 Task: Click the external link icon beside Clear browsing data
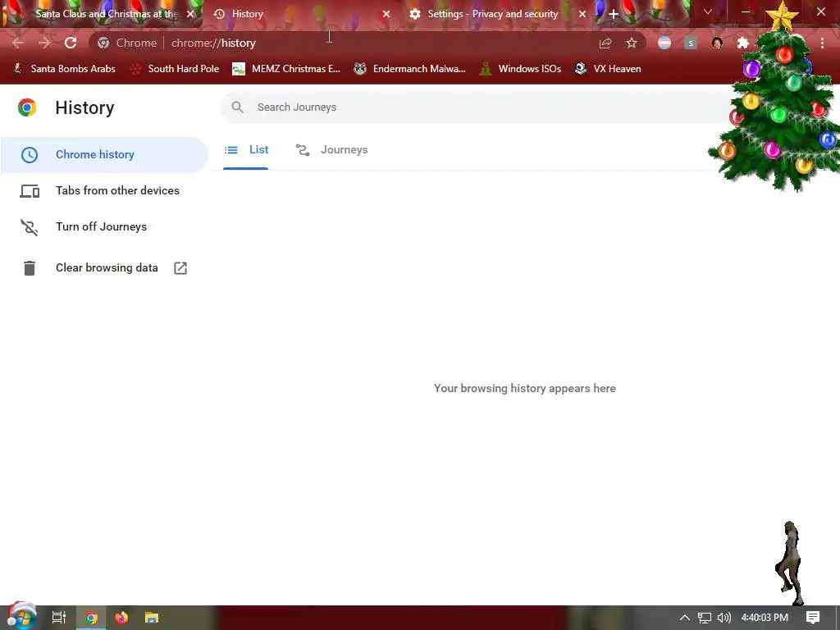coord(180,268)
